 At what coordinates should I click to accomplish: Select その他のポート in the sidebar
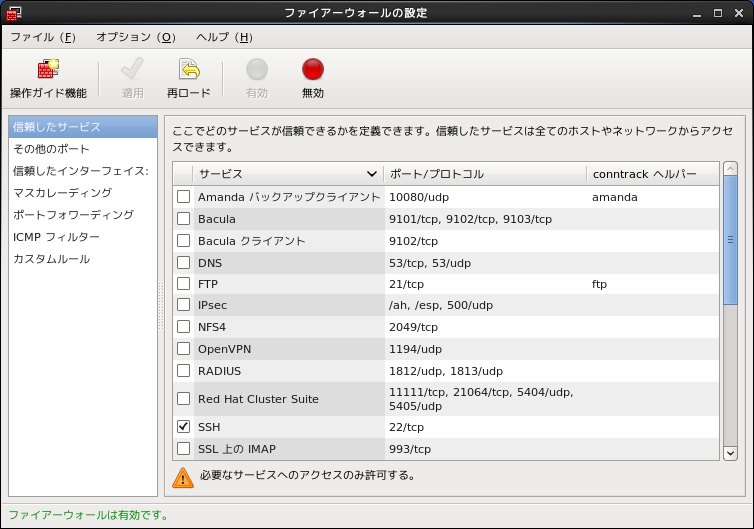point(51,149)
